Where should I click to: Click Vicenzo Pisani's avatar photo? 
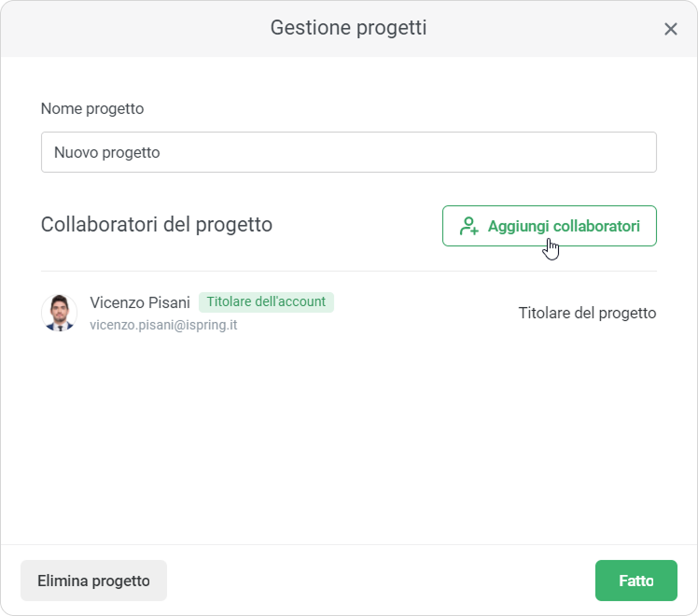59,313
